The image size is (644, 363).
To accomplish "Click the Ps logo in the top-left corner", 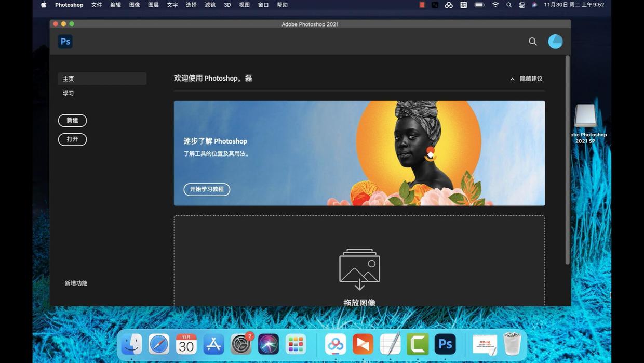I will click(x=65, y=42).
